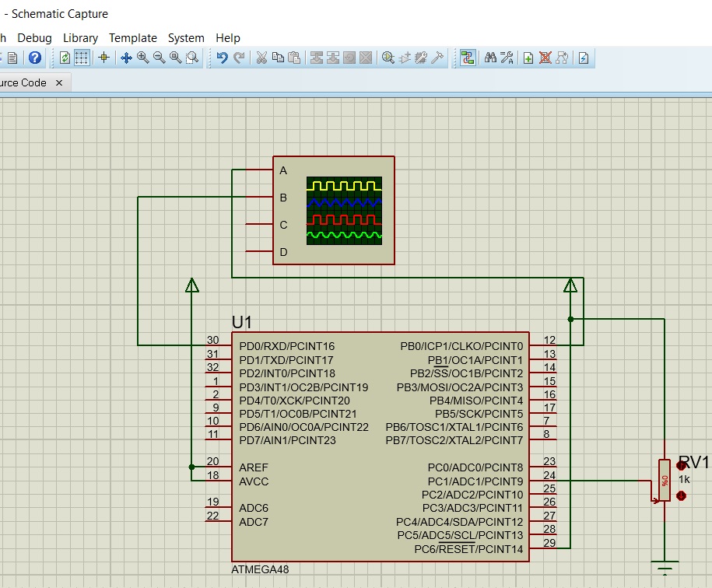
Task: Open the Template menu
Action: (x=132, y=37)
